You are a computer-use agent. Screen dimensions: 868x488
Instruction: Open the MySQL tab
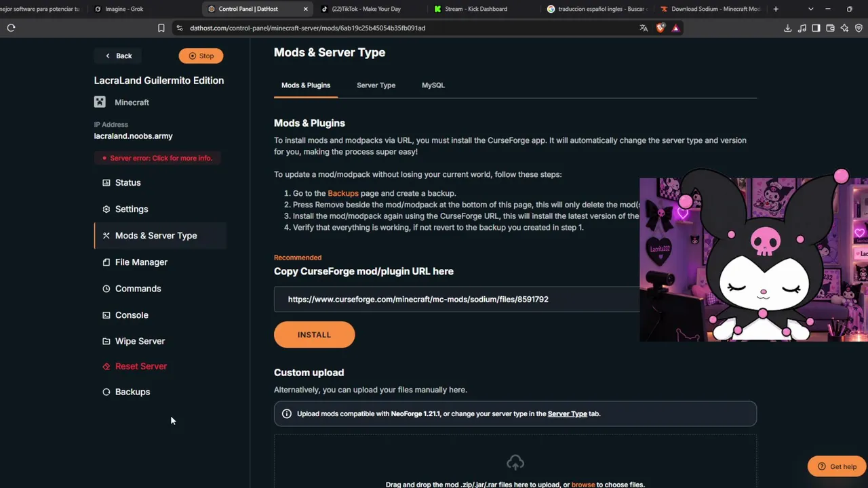tap(433, 85)
